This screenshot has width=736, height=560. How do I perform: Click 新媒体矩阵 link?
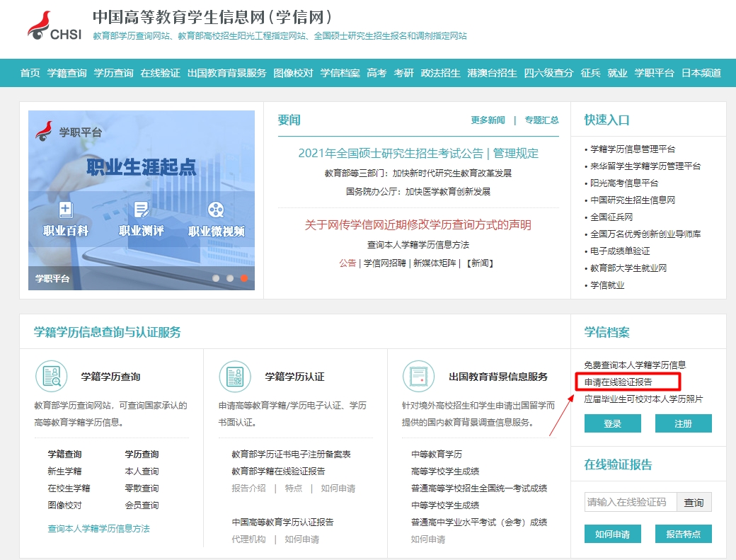click(435, 263)
